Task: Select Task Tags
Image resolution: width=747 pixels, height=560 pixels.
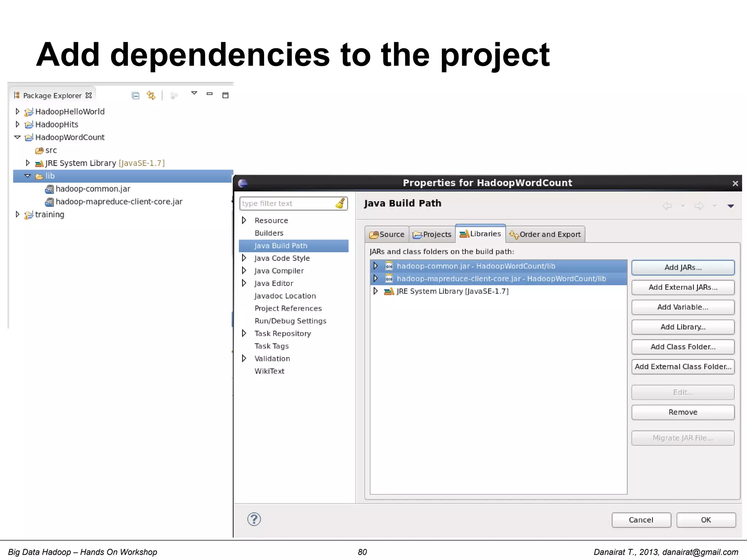Action: [271, 346]
